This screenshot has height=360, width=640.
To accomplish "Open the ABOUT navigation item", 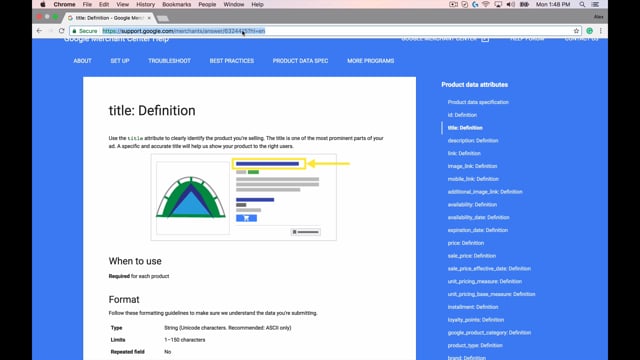I will tap(82, 61).
